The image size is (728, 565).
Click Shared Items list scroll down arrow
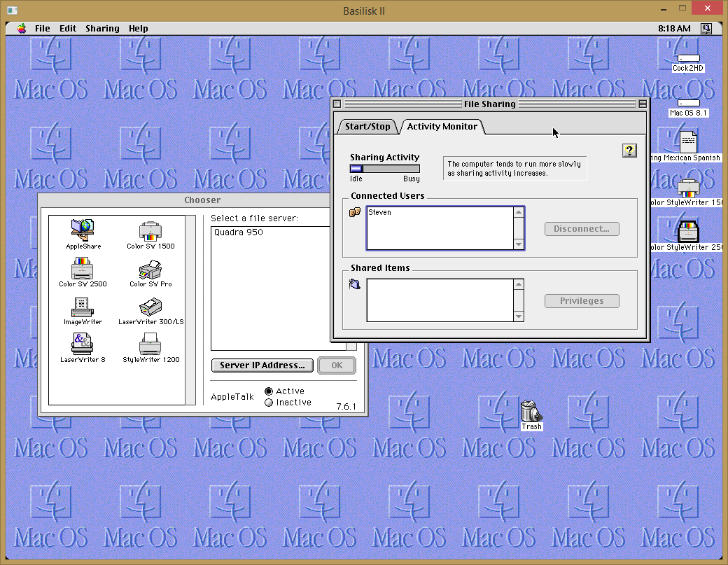coord(519,316)
